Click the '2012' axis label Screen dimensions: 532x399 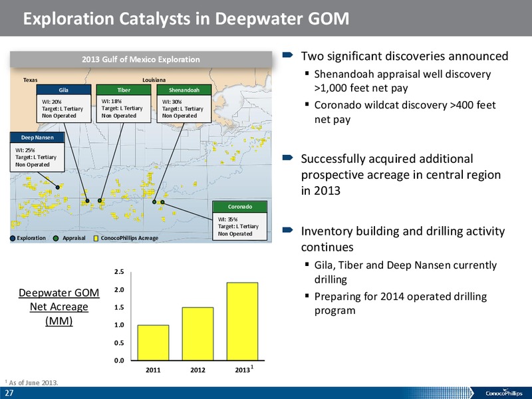pyautogui.click(x=198, y=370)
